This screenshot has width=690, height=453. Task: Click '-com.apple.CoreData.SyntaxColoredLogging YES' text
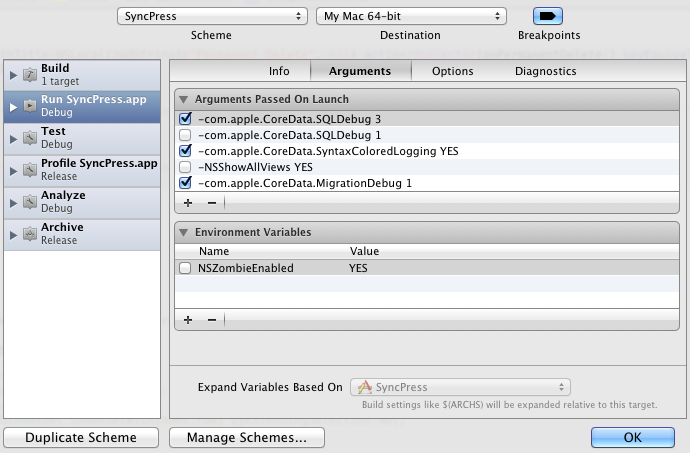click(328, 151)
